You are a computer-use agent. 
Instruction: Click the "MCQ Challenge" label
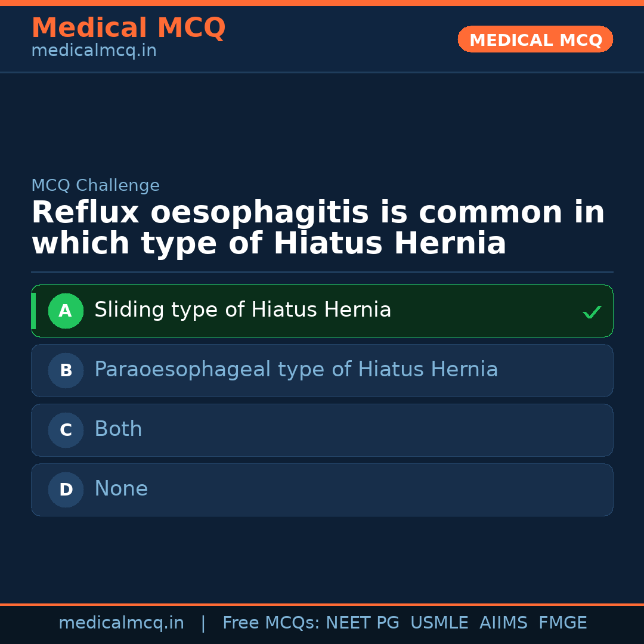pos(95,185)
